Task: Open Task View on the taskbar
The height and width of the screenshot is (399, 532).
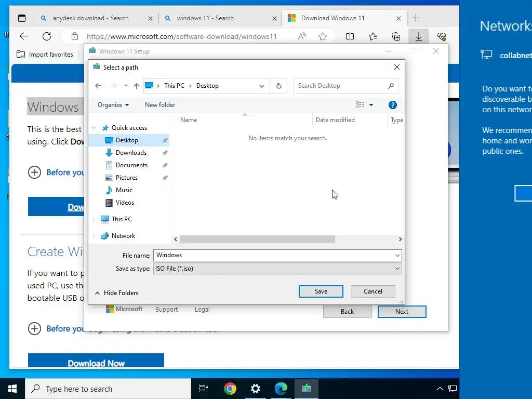Action: coord(204,389)
